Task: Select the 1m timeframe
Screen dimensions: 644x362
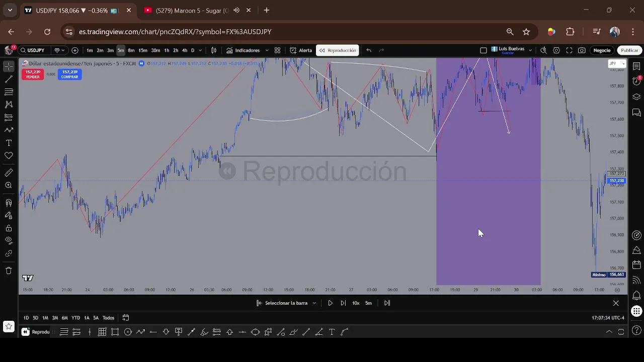Action: pos(90,50)
